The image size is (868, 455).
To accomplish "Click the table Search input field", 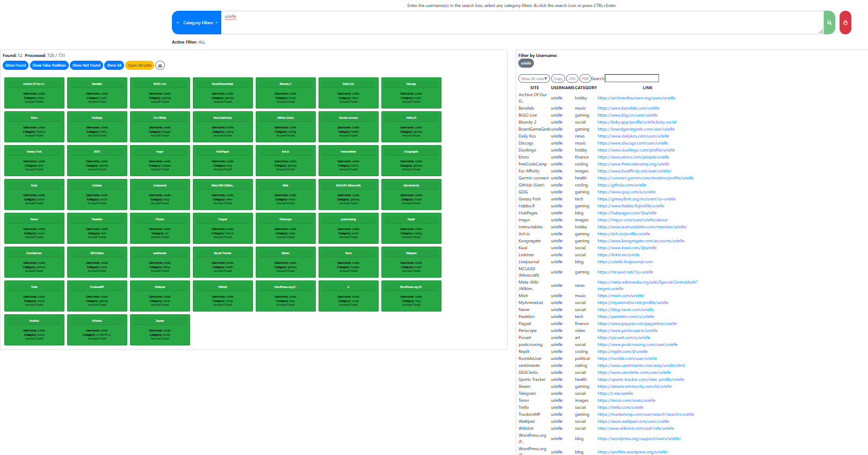I will 632,78.
